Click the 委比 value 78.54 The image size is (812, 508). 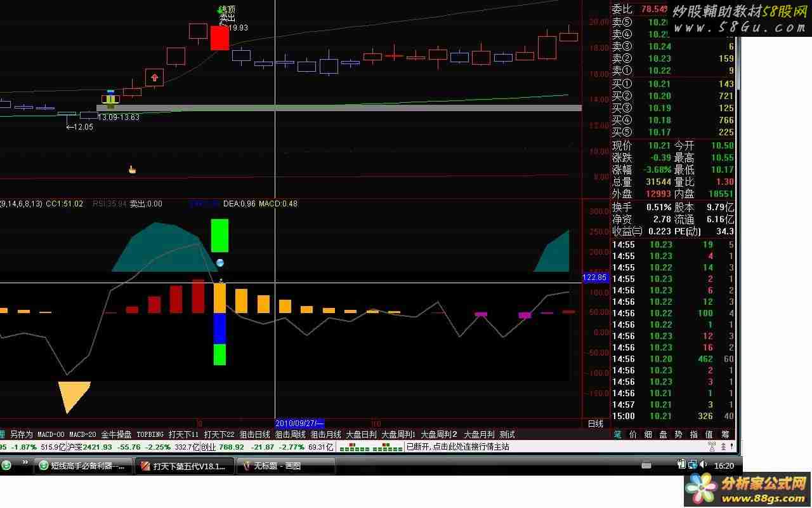[x=653, y=10]
